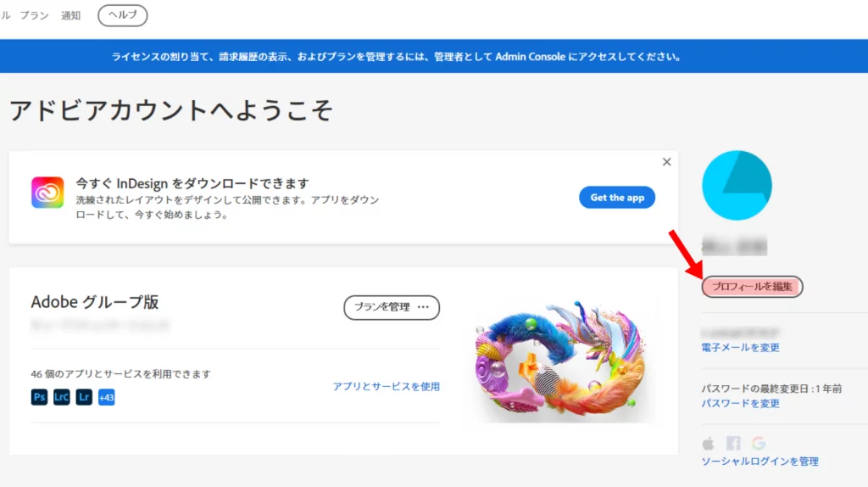Click the Lightroom Classic LrC icon

pos(61,397)
